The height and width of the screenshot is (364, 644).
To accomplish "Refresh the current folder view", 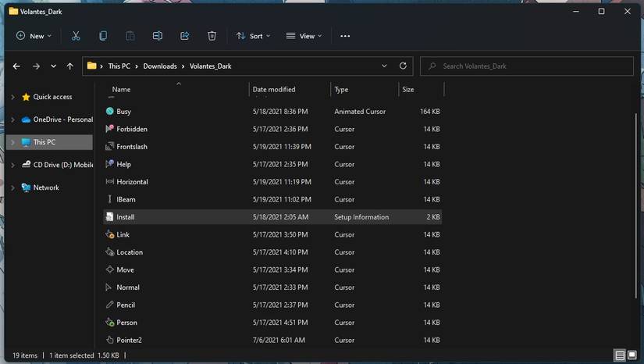I will click(x=403, y=66).
